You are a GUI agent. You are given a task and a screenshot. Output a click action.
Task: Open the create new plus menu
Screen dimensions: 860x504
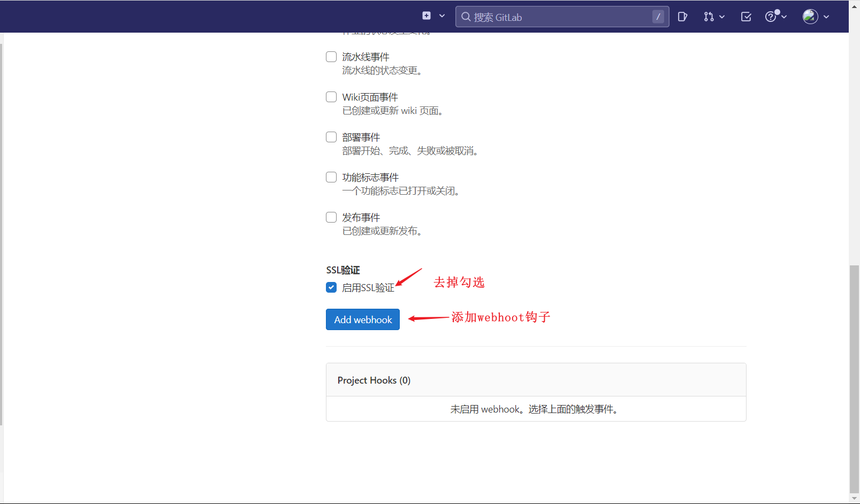(x=433, y=16)
